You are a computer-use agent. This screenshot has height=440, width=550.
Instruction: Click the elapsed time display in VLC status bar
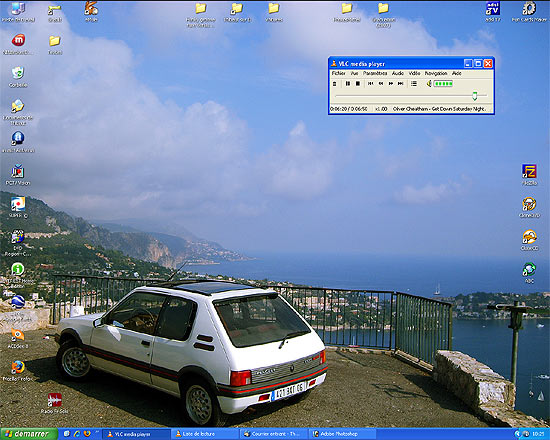[349, 109]
